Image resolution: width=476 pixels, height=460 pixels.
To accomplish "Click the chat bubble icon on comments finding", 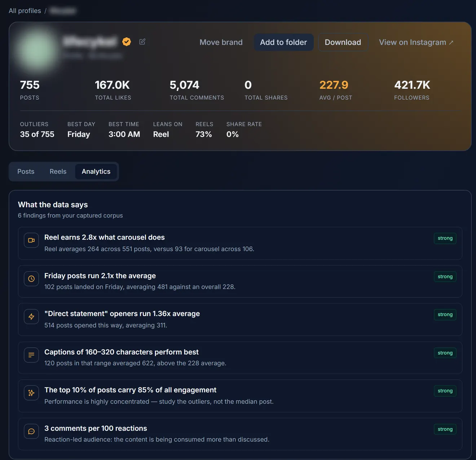I will click(x=31, y=431).
